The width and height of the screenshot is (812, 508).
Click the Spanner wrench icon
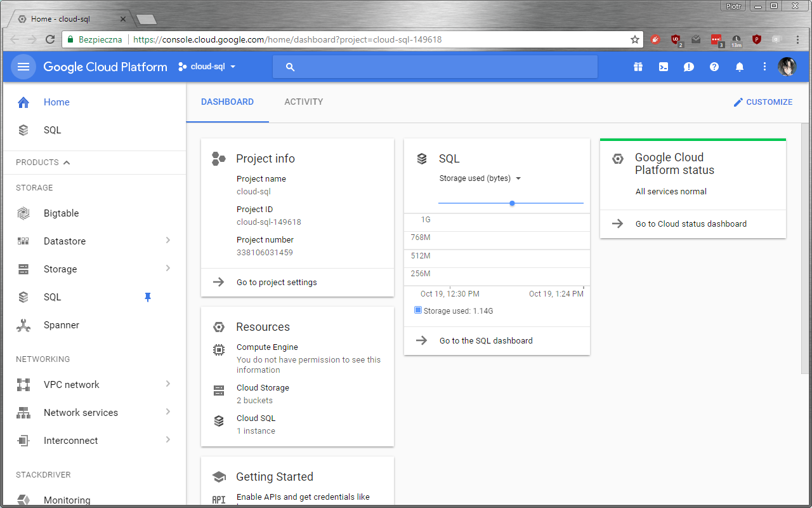click(23, 325)
